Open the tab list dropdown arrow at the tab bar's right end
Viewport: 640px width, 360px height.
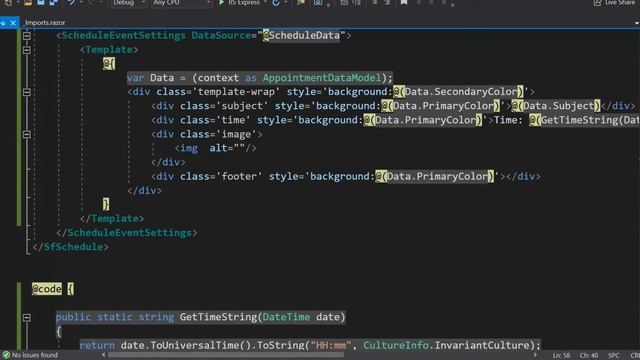tap(636, 23)
